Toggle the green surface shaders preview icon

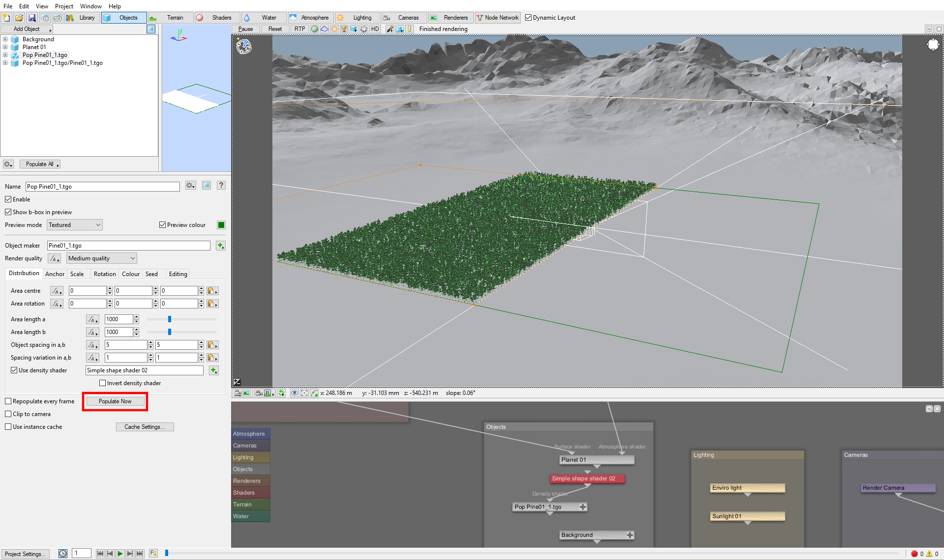(315, 29)
